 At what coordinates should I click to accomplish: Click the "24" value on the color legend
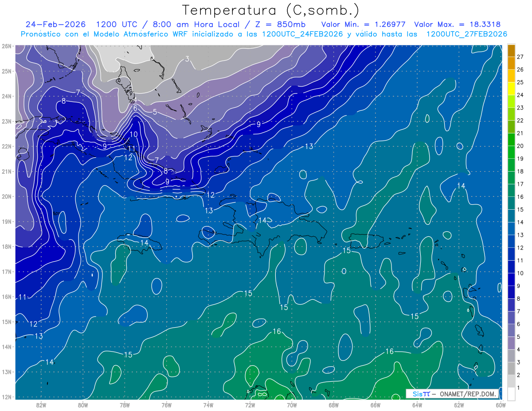tap(520, 95)
